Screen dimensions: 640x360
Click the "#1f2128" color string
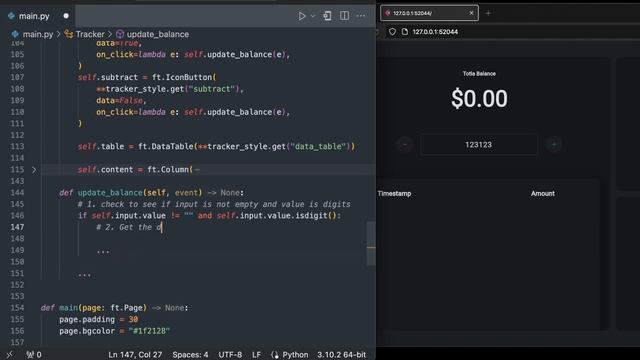click(149, 331)
